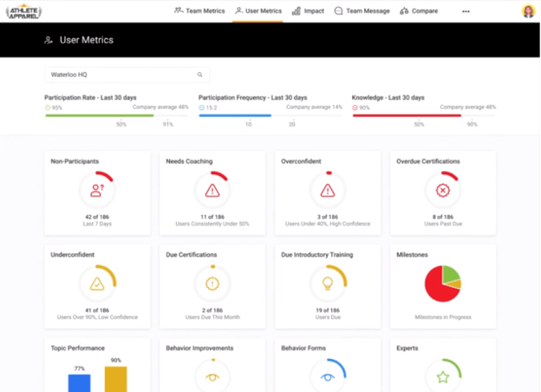Open the Compare tab
This screenshot has height=392, width=541.
419,11
